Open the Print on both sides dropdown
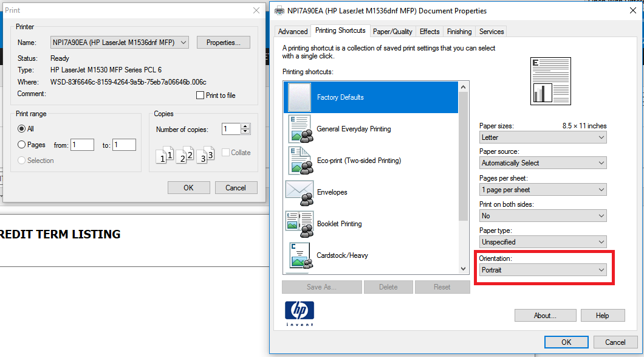This screenshot has width=644, height=357. (543, 215)
